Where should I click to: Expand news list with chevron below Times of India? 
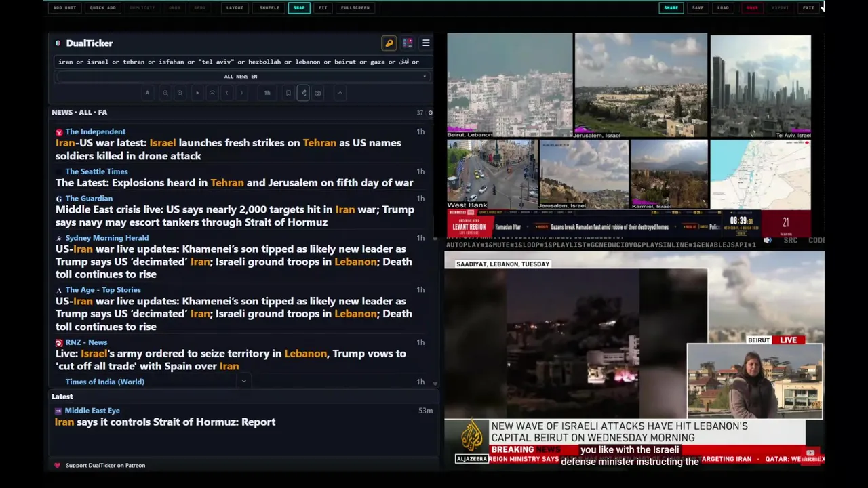click(243, 382)
